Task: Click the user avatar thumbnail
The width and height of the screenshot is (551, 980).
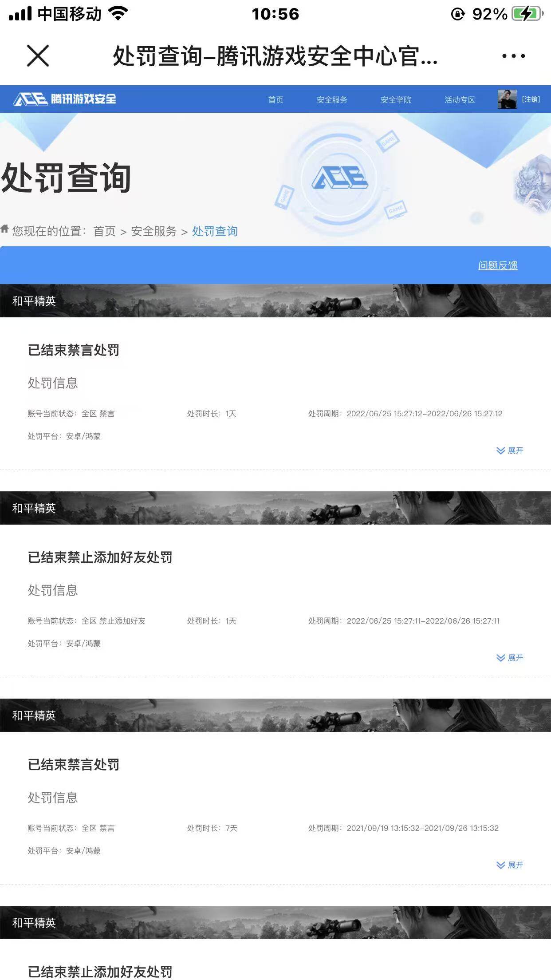Action: click(507, 99)
